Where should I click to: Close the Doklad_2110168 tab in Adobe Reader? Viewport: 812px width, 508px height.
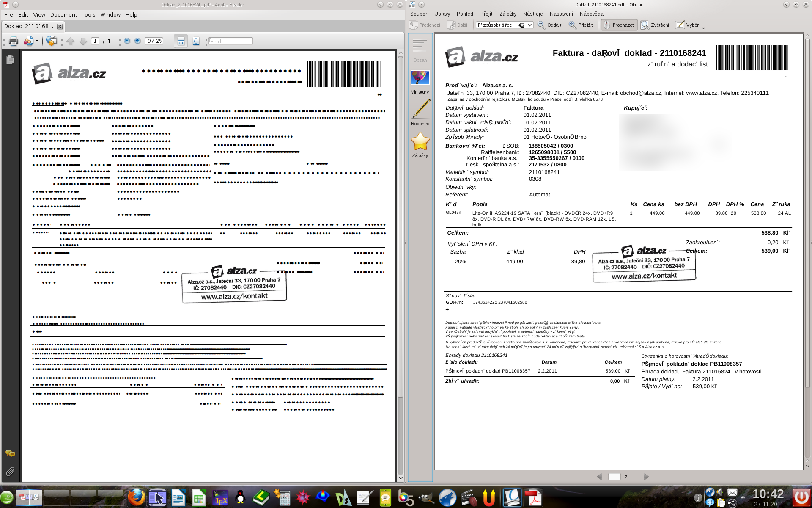pyautogui.click(x=60, y=26)
